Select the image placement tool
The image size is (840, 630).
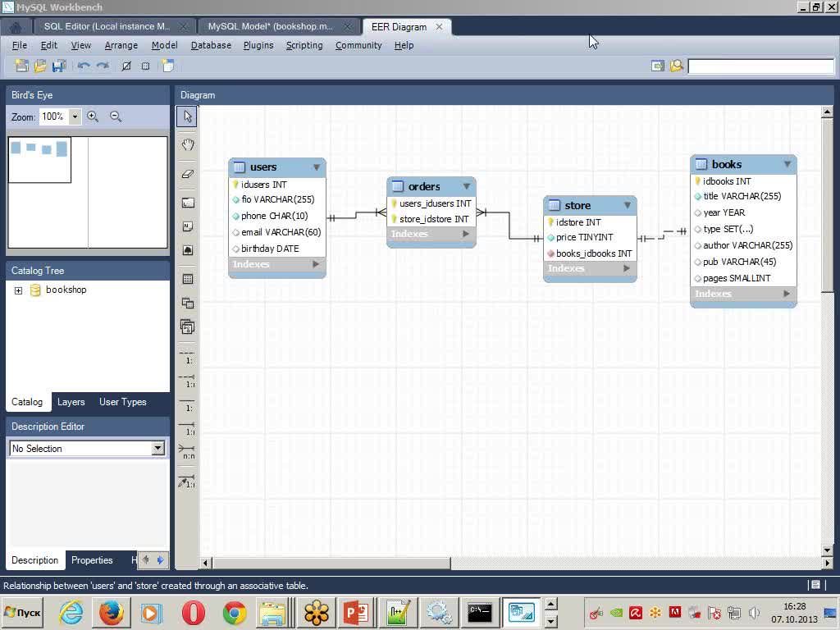coord(188,250)
